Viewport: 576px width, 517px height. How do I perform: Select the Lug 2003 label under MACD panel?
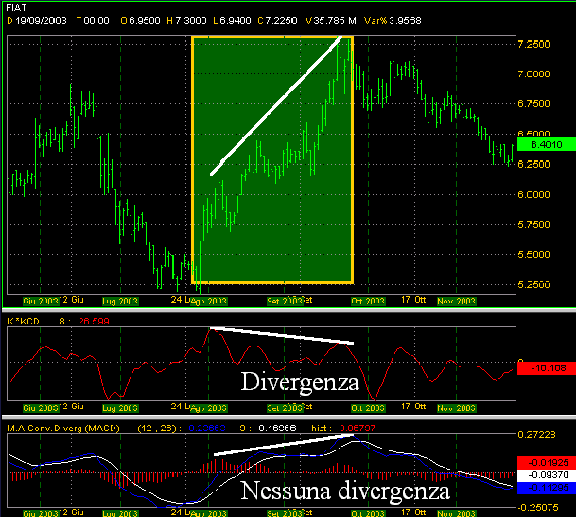(x=120, y=513)
